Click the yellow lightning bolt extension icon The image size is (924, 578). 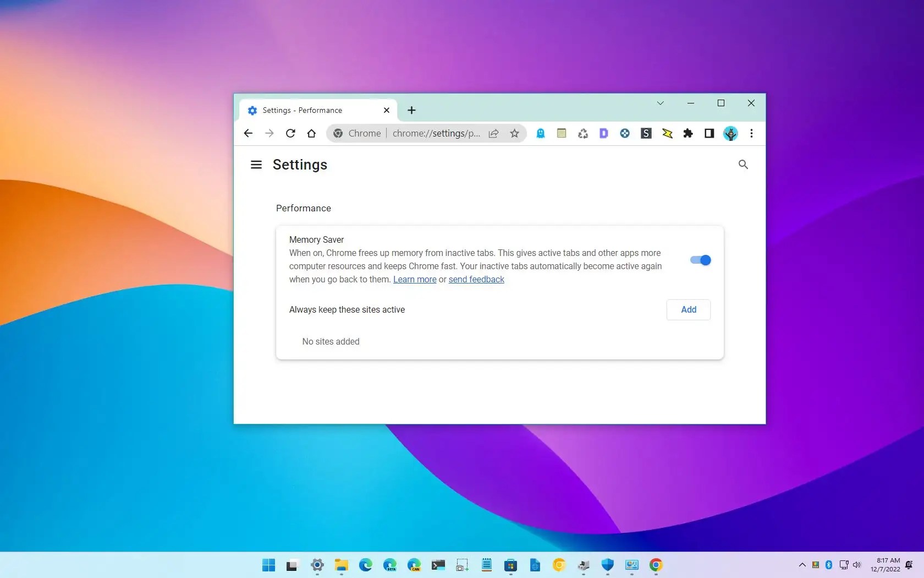coord(667,133)
